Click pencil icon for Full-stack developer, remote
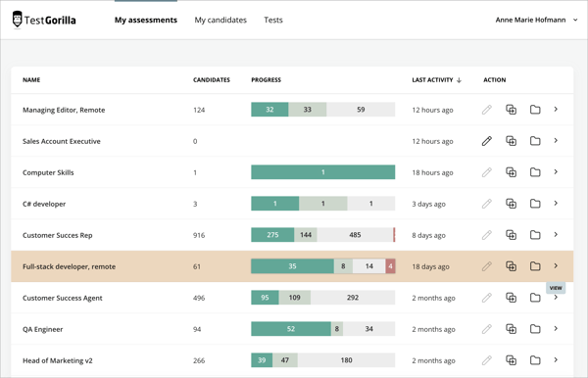Image resolution: width=588 pixels, height=378 pixels. point(487,266)
